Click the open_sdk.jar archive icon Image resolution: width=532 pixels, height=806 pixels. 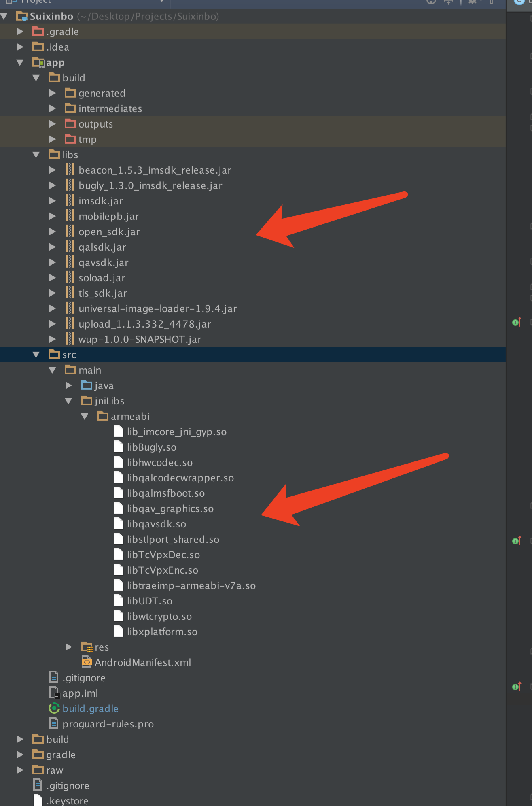(x=70, y=232)
